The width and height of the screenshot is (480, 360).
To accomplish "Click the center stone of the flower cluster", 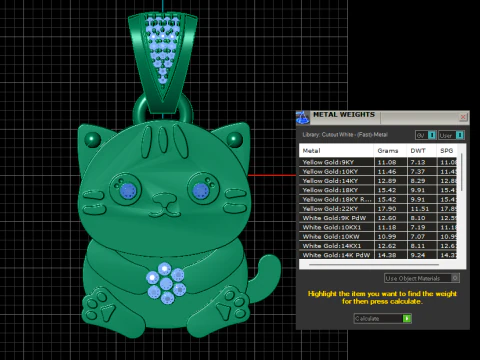I will 166,284.
